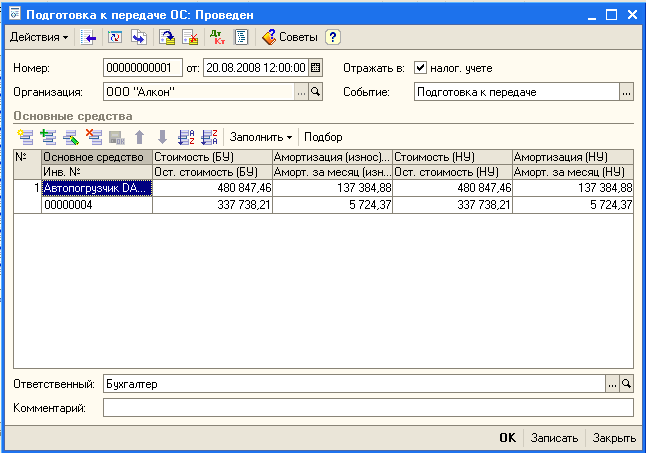Screen dimensions: 646x453
Task: Click the Комментарий input field
Action: click(368, 407)
